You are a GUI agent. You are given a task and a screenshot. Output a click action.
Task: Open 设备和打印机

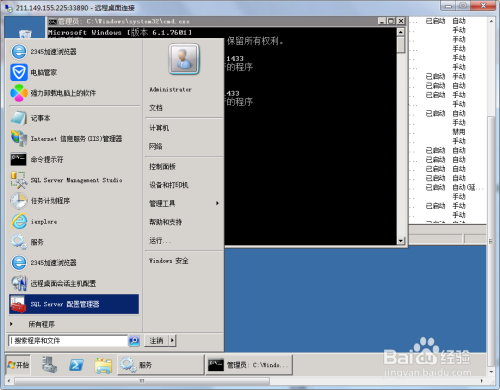pyautogui.click(x=169, y=185)
